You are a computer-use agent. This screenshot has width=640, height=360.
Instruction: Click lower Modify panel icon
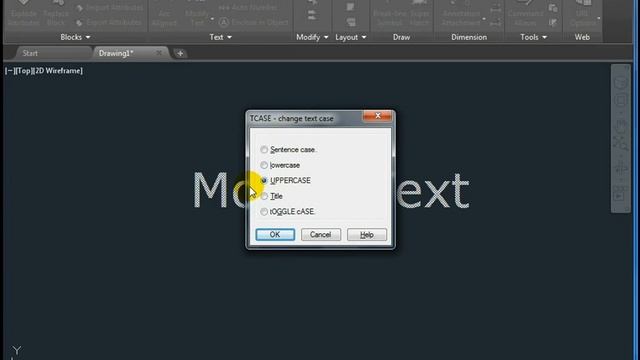[x=312, y=16]
